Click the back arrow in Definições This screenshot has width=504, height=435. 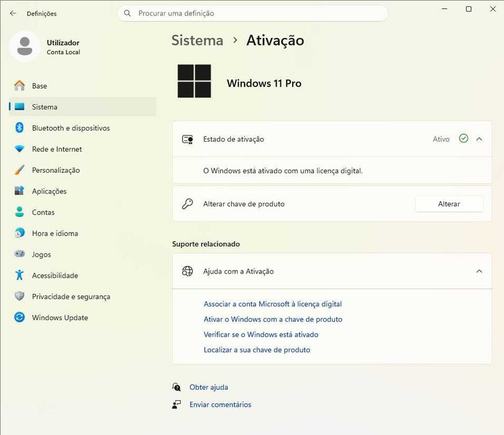click(x=13, y=13)
